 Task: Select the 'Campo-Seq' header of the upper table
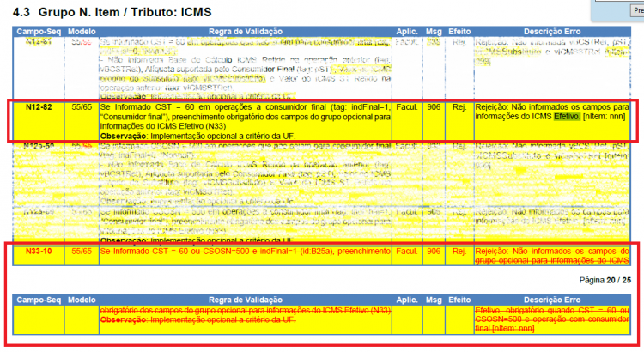point(39,32)
